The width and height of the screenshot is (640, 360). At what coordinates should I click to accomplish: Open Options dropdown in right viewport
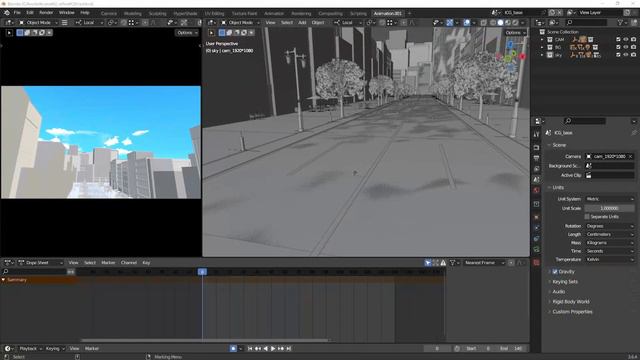point(515,33)
